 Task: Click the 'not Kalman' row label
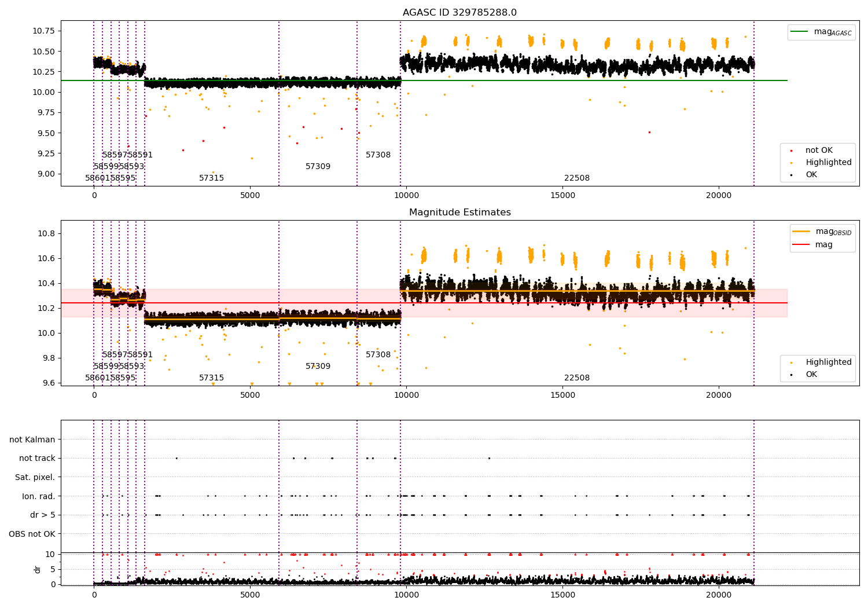32,440
